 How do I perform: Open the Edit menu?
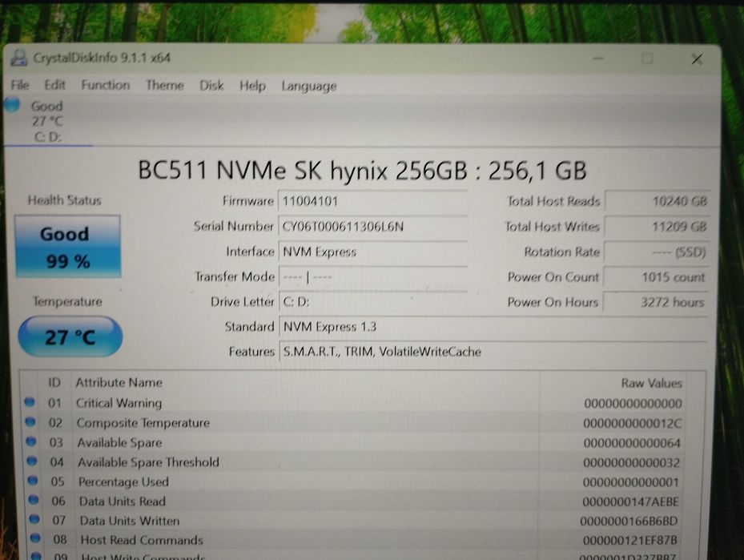pos(54,85)
